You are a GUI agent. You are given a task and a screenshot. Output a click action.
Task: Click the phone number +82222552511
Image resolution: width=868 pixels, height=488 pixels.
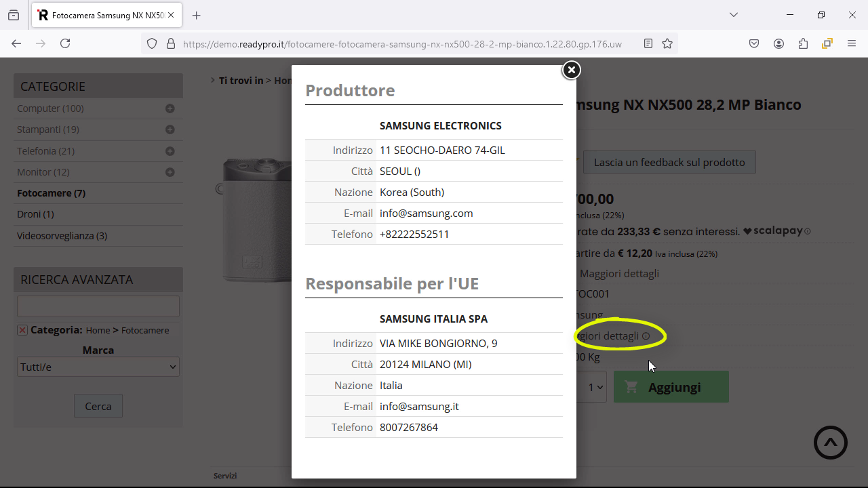414,234
